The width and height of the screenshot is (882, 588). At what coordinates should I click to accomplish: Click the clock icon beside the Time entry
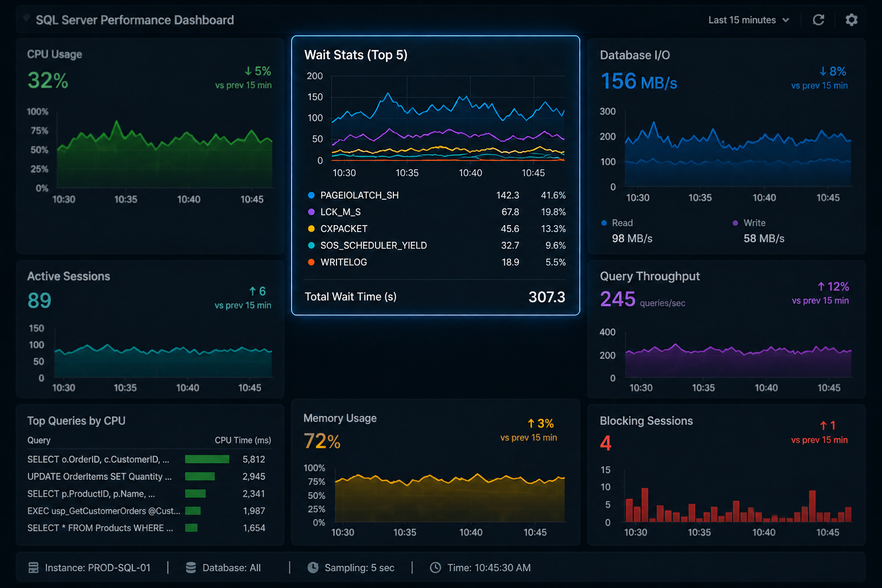(x=436, y=568)
